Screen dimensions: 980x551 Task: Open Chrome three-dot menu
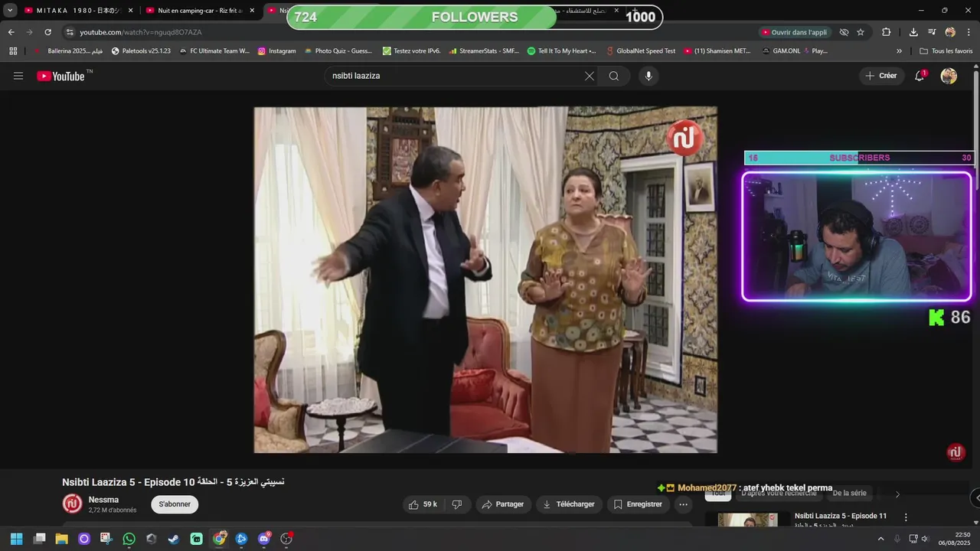tap(969, 32)
